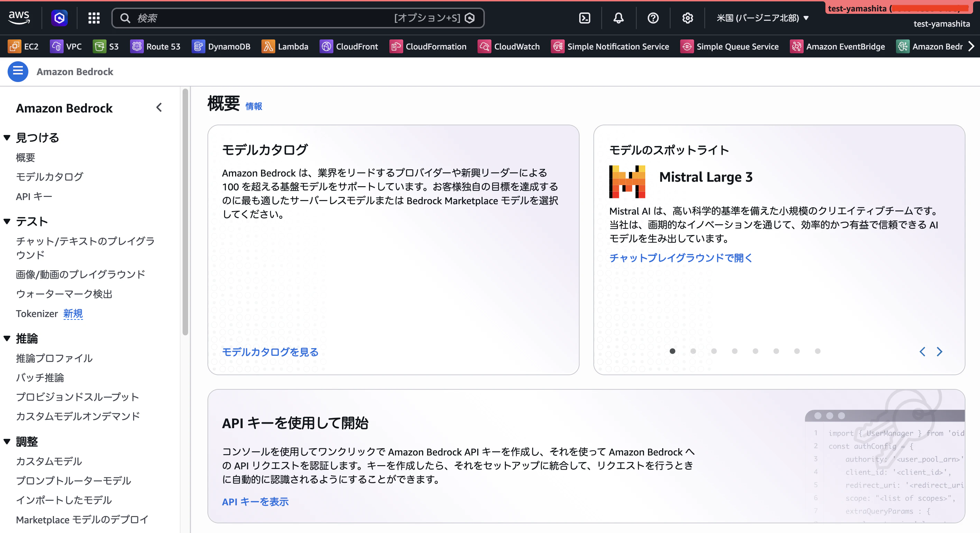This screenshot has width=980, height=533.
Task: Open Simple Notification Service shortcut
Action: (x=610, y=46)
